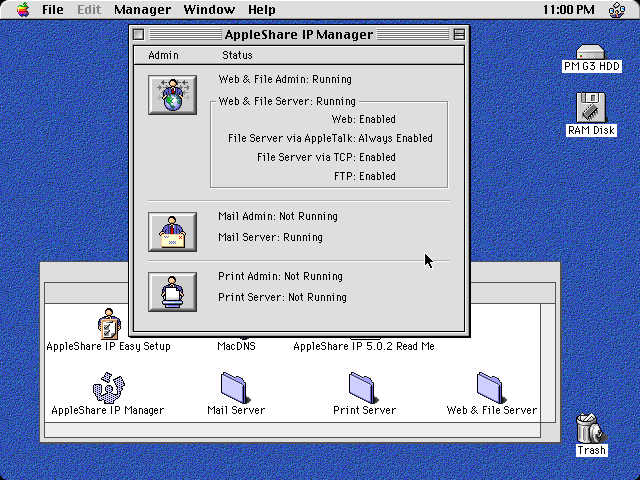640x480 pixels.
Task: Open the Web & File Admin icon button
Action: 172,95
